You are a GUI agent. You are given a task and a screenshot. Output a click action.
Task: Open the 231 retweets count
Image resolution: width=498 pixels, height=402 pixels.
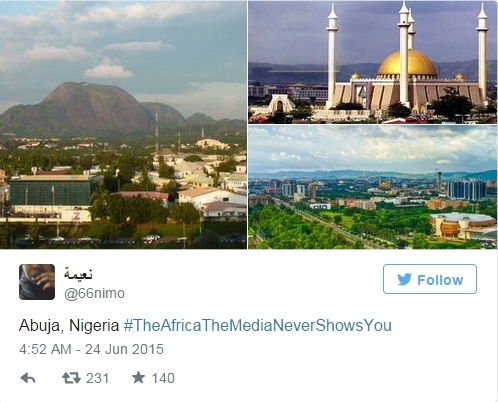(97, 378)
